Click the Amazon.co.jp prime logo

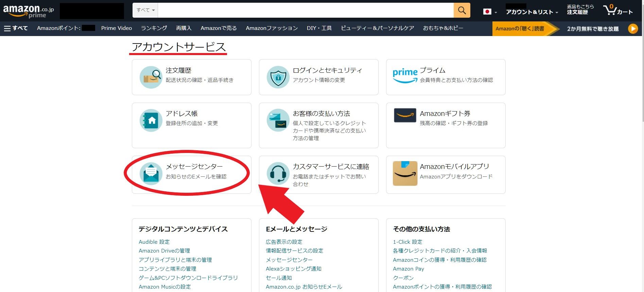pyautogui.click(x=28, y=11)
